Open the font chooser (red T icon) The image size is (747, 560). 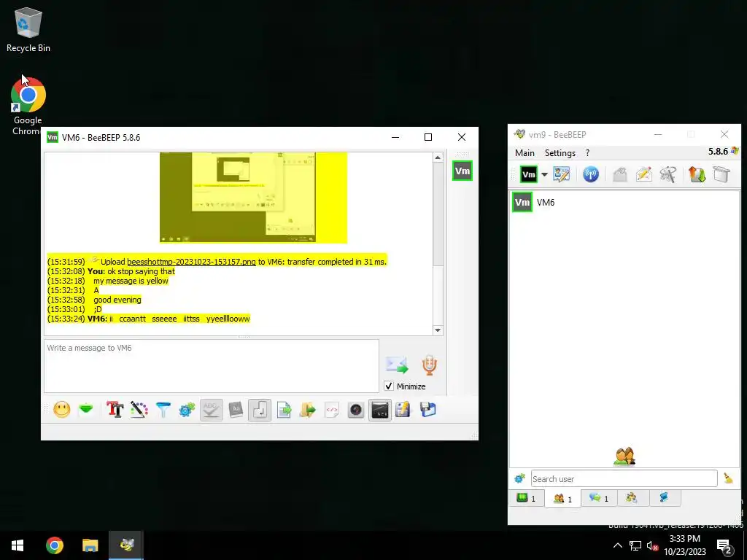[115, 410]
